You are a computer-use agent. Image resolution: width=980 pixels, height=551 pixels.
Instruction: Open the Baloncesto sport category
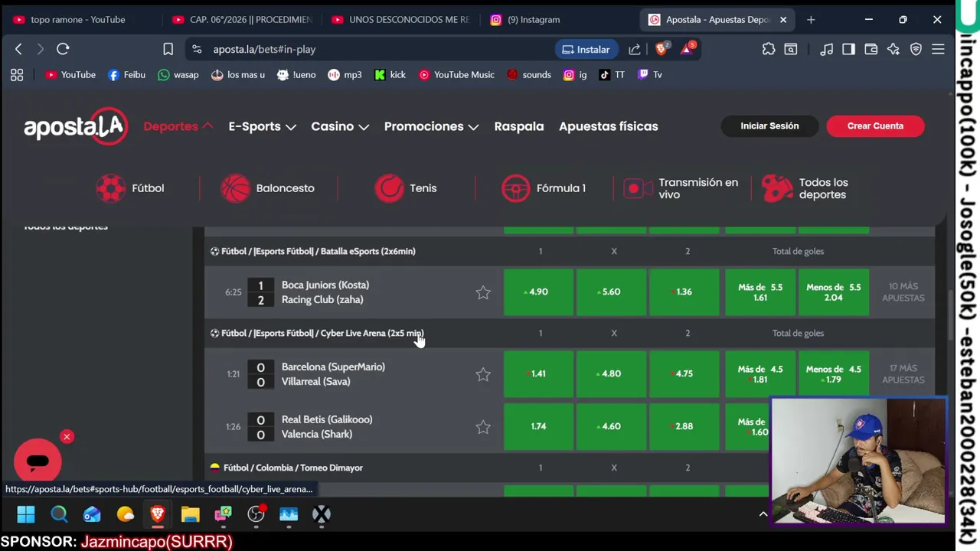coord(268,188)
